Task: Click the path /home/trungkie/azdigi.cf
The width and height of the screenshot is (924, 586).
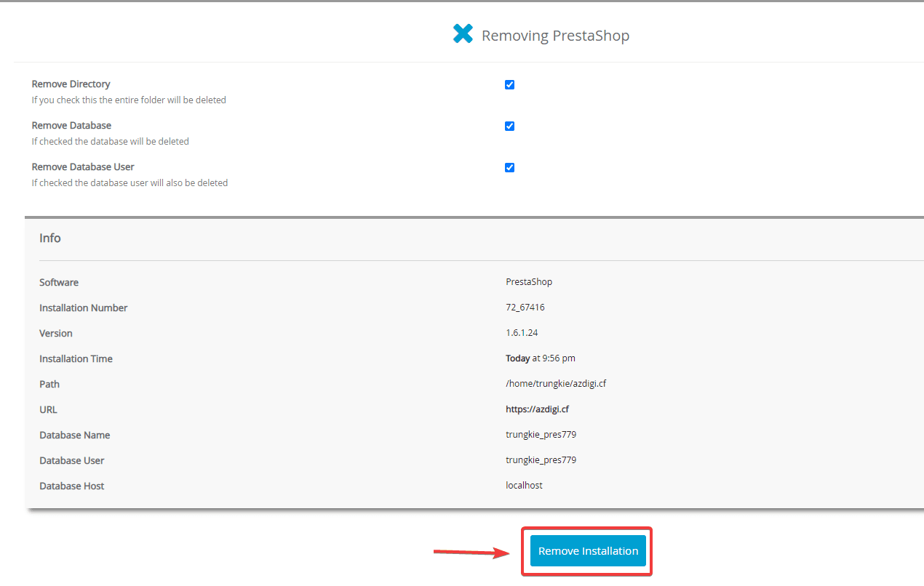Action: [x=556, y=384]
